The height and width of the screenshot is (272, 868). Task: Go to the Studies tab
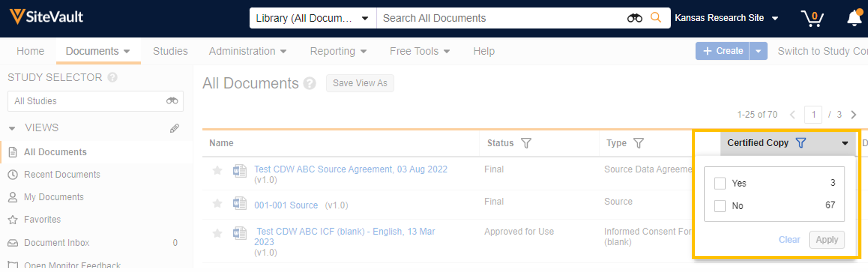[170, 51]
